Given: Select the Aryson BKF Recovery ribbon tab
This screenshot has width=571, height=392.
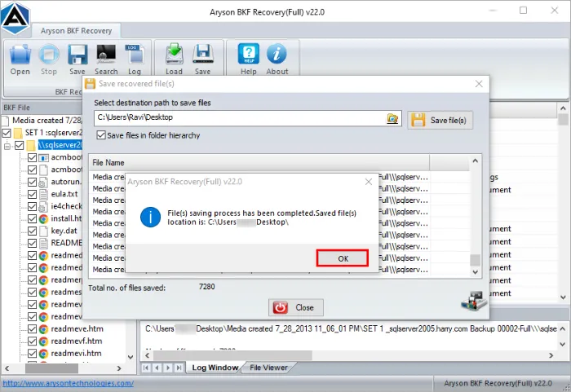Looking at the screenshot, I should (x=76, y=31).
